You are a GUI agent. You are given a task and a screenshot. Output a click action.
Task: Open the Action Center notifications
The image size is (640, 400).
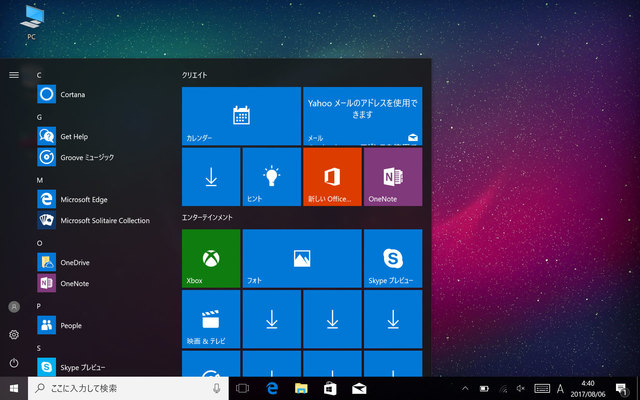621,389
